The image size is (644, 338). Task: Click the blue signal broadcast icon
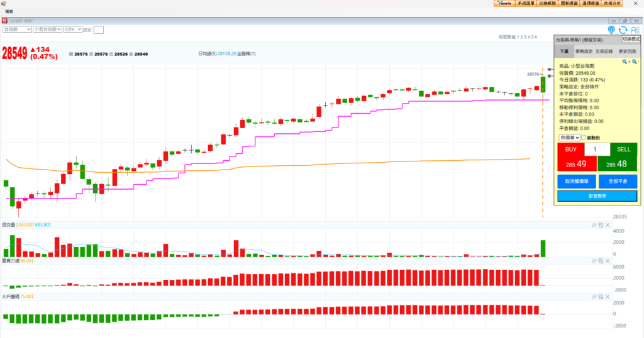point(611,30)
